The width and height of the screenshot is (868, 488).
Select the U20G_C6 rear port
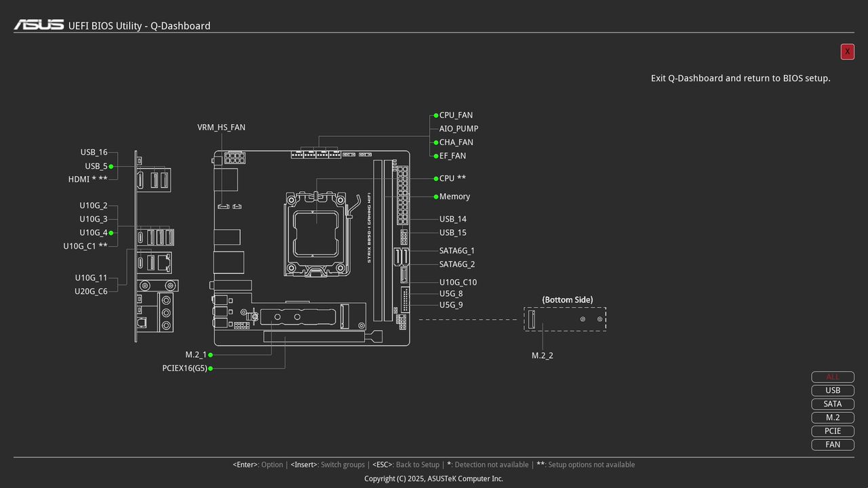coord(91,291)
